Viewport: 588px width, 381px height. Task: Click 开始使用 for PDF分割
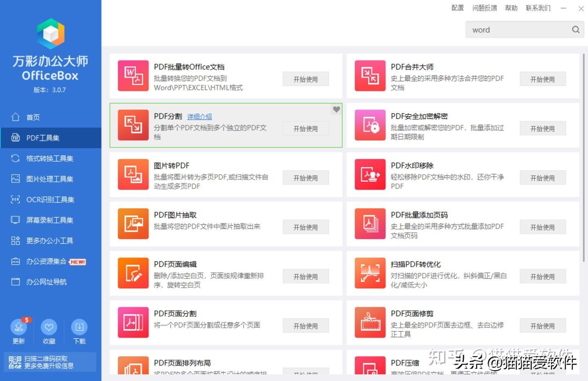[305, 128]
